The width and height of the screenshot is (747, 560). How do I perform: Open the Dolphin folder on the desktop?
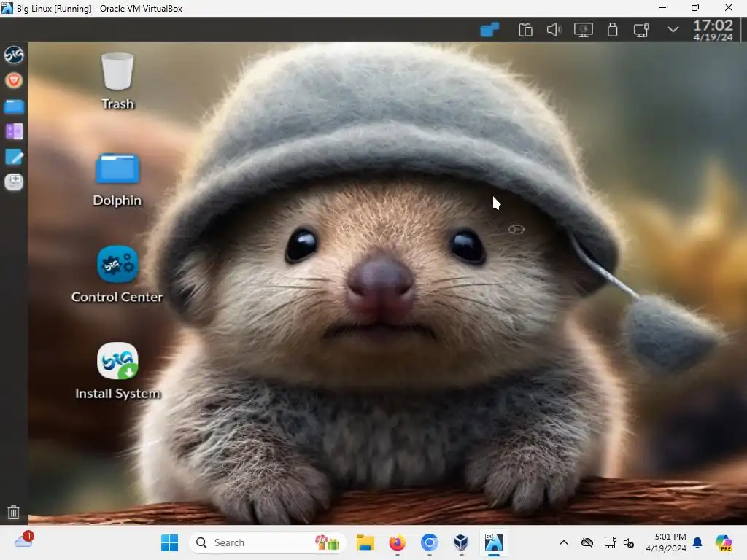(117, 178)
